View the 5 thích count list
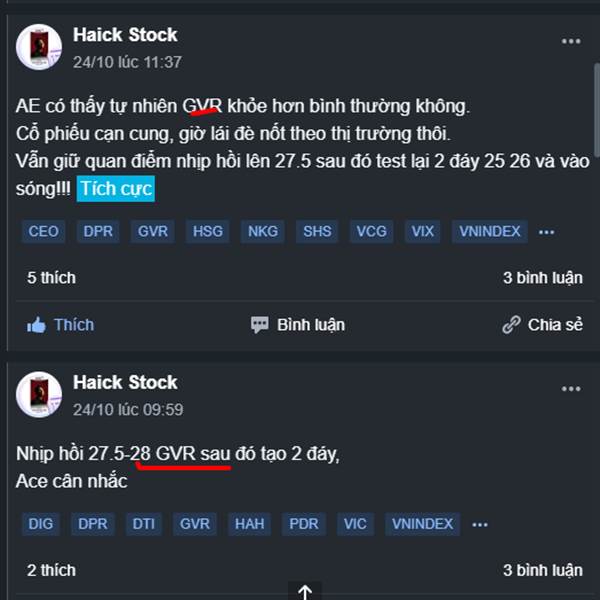The width and height of the screenshot is (600, 600). (51, 277)
